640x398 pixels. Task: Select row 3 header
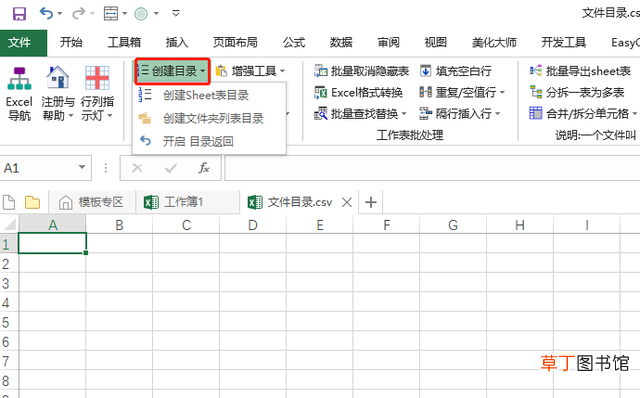pyautogui.click(x=9, y=283)
